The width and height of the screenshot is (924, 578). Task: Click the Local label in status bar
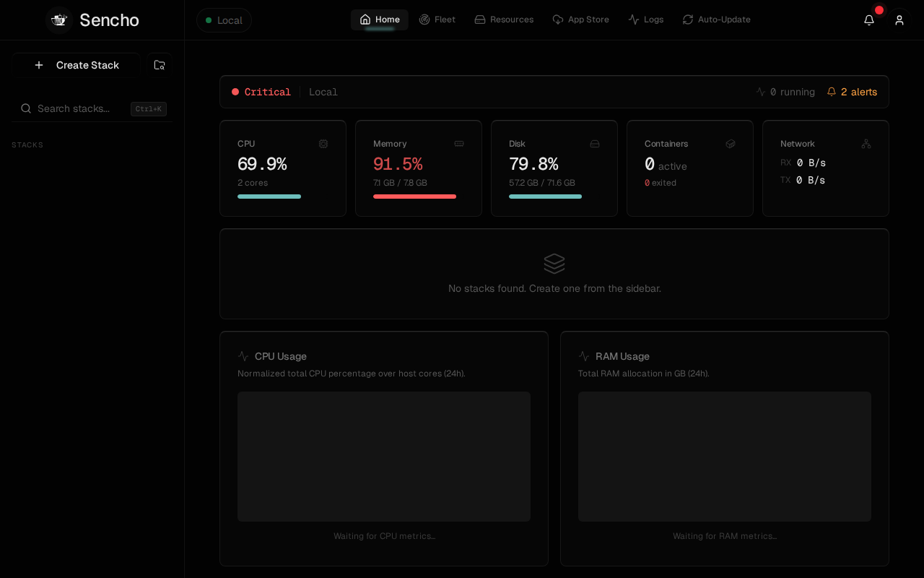coord(323,92)
